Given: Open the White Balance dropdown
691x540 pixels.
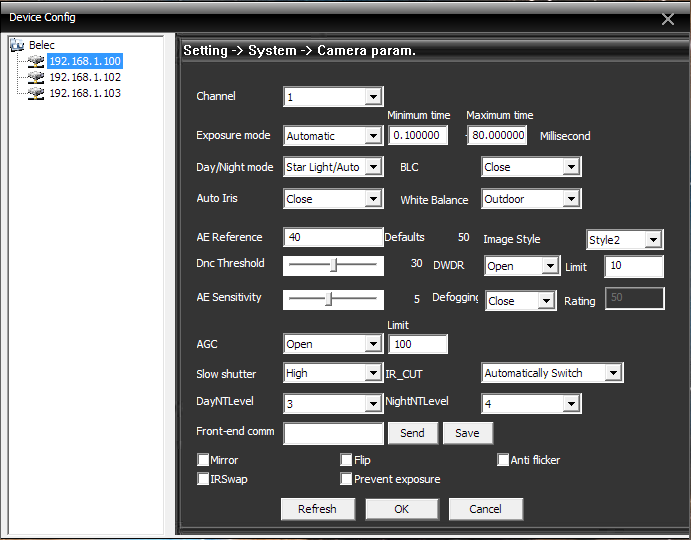Looking at the screenshot, I should (x=531, y=199).
